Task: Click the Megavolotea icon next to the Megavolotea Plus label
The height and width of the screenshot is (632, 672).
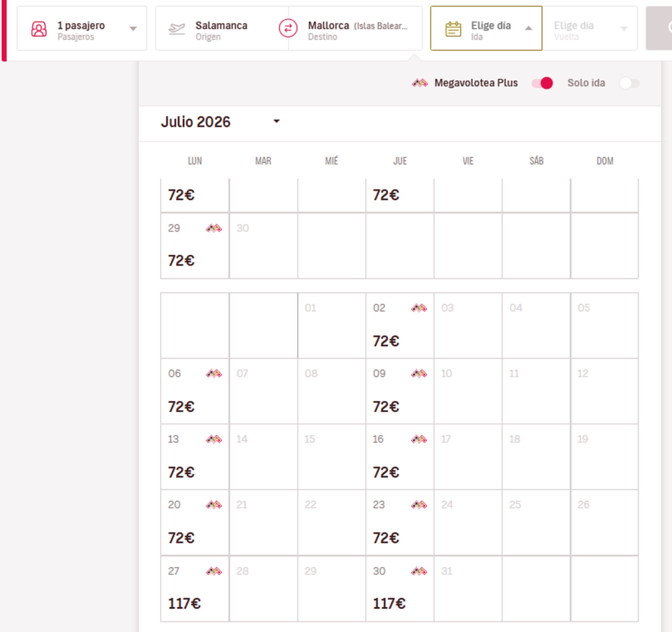Action: [419, 83]
